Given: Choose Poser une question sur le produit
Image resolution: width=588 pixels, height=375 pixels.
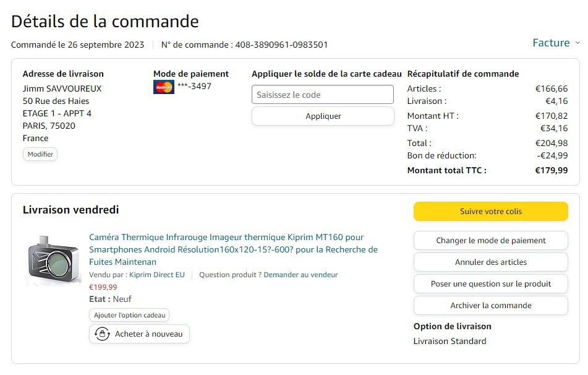Looking at the screenshot, I should pos(490,284).
